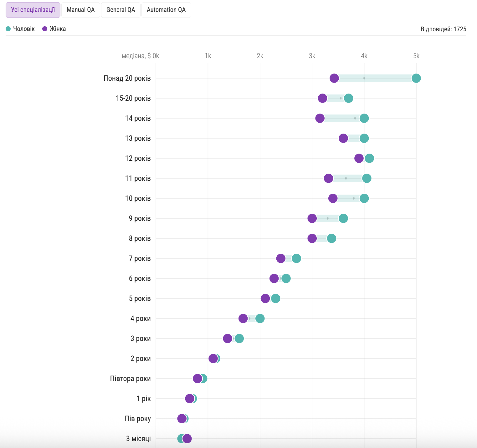Click purple female dot in 14 років row
The image size is (477, 448).
tap(320, 118)
